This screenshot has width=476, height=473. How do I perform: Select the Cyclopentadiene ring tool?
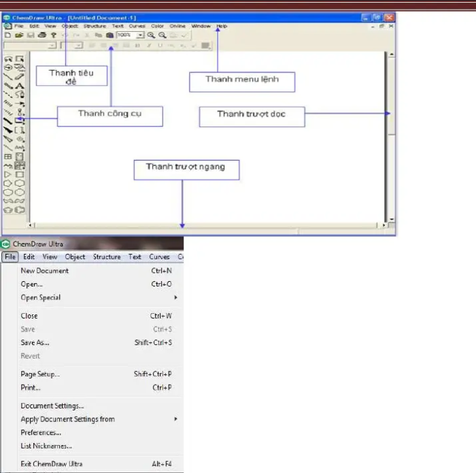(x=8, y=210)
